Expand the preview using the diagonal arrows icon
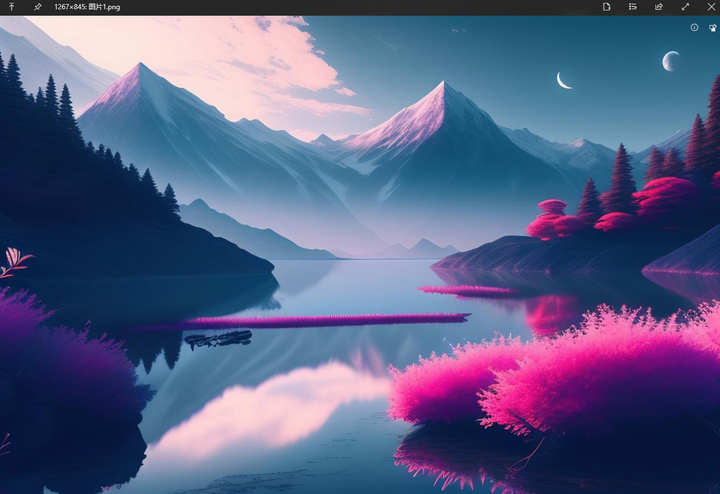 (x=685, y=7)
